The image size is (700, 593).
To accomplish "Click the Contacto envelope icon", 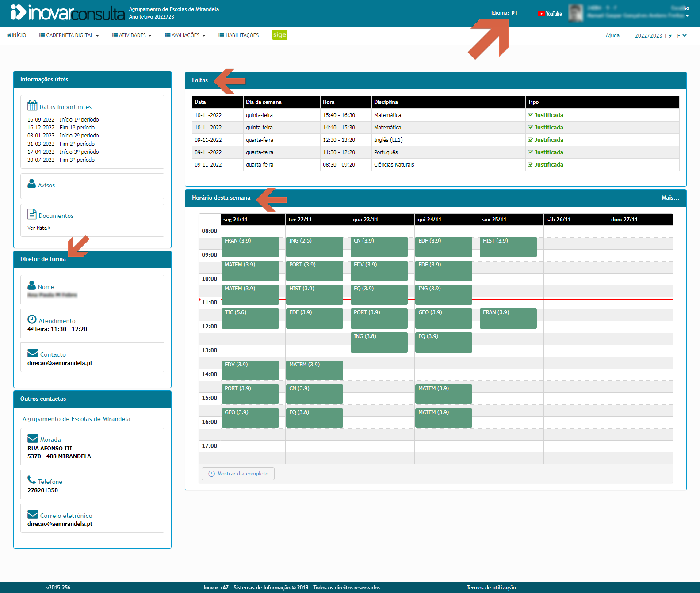I will [33, 354].
